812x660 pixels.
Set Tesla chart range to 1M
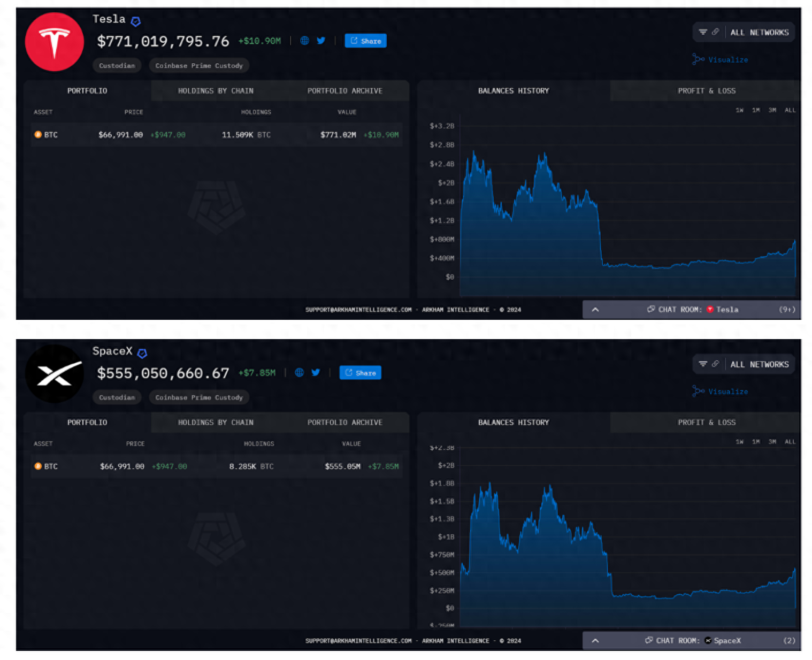point(756,110)
